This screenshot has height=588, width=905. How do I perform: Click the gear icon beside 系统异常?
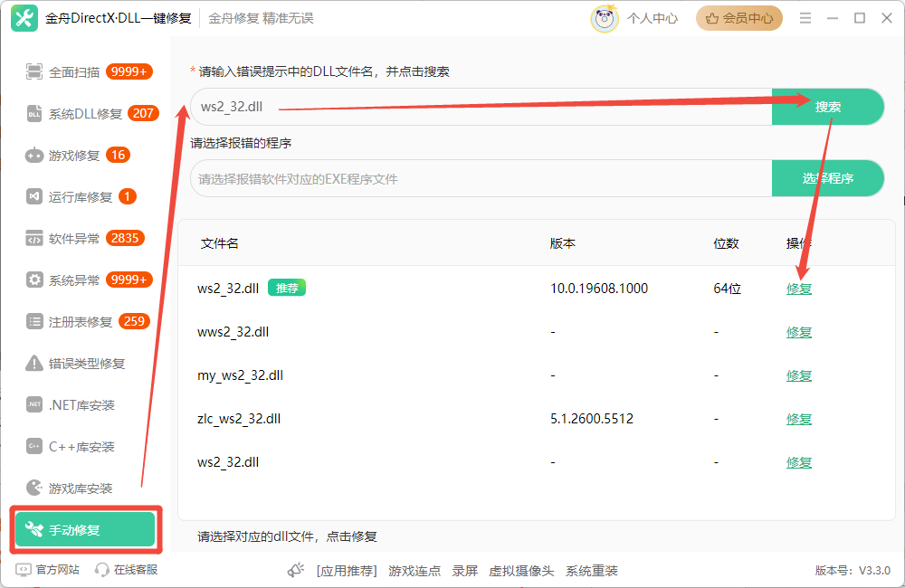pyautogui.click(x=34, y=280)
